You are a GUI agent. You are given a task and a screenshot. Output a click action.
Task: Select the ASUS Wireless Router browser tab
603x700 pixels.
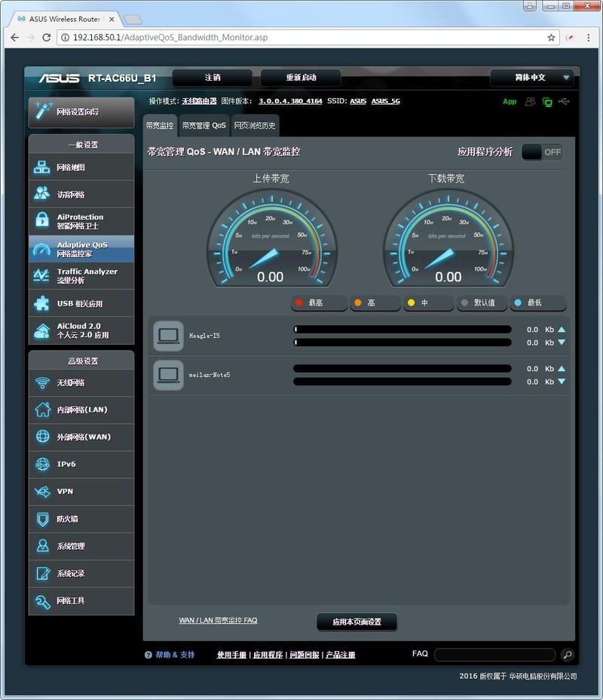click(x=65, y=19)
